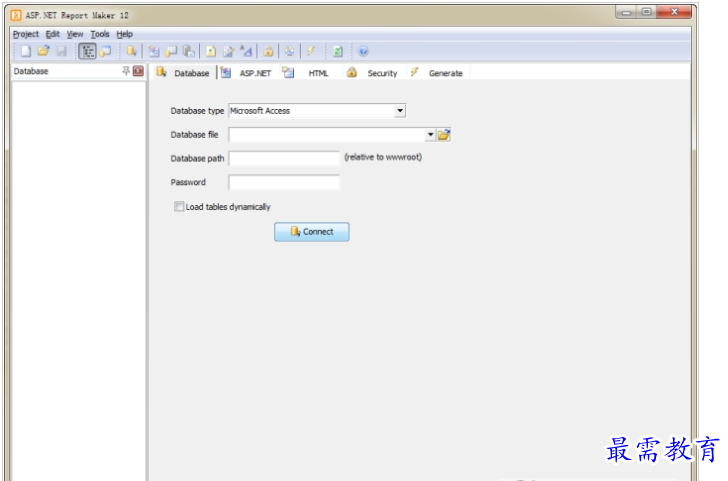Click the yellow page toolbar icon

[211, 51]
